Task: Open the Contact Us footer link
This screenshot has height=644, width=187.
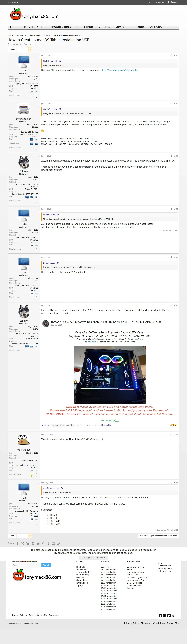Action: coord(42,615)
